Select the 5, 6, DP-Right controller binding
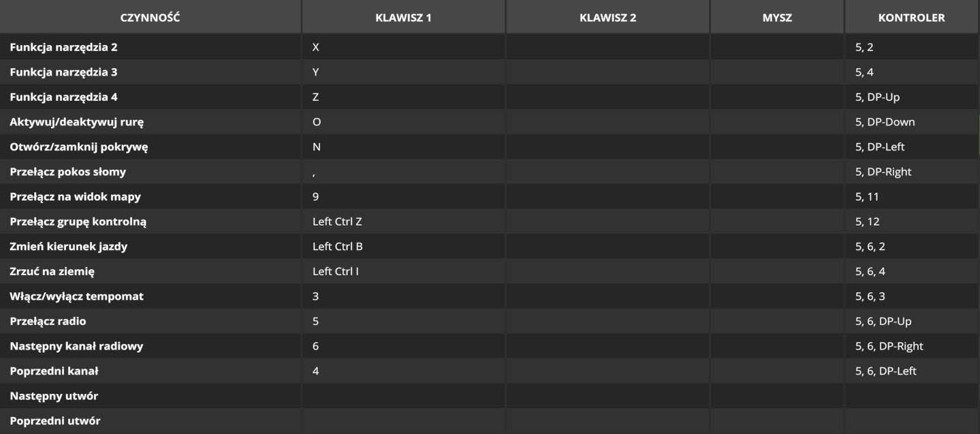The height and width of the screenshot is (434, 980). [911, 346]
